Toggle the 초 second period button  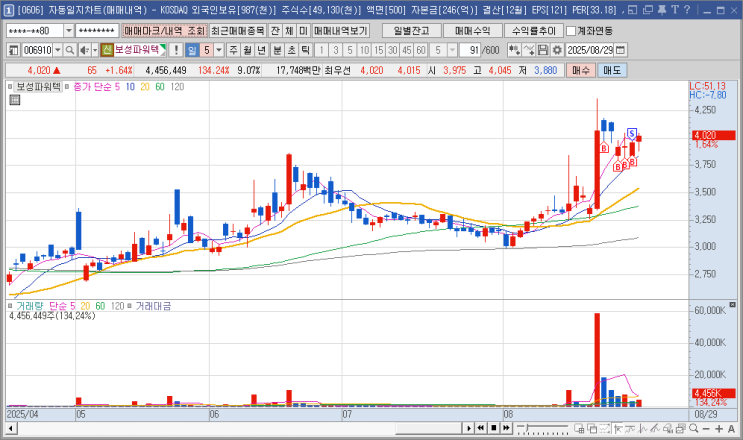[x=292, y=50]
